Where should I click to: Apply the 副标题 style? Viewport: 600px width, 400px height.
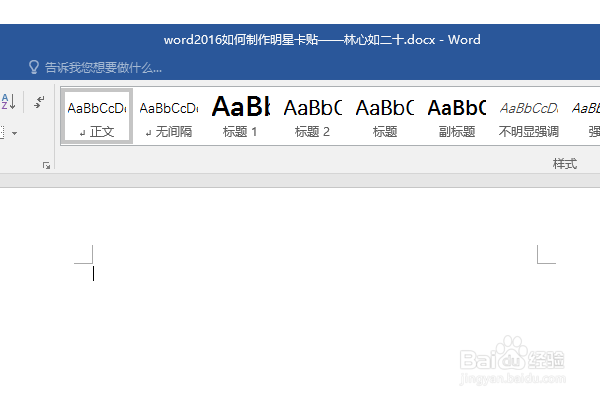coord(457,116)
